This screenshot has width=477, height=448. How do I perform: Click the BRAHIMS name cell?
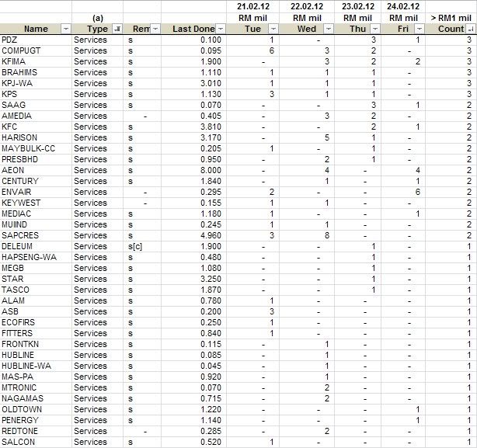[36, 72]
